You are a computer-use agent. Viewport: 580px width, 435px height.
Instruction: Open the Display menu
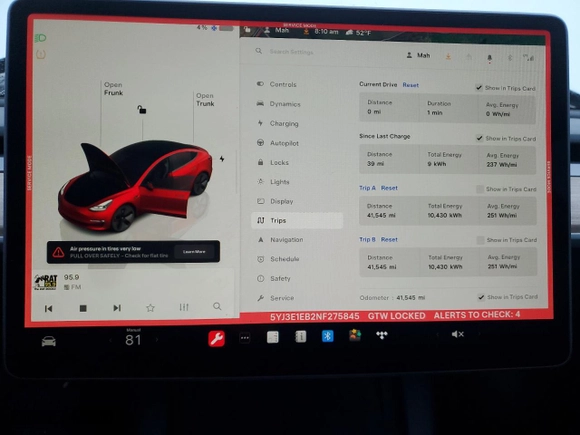point(281,201)
